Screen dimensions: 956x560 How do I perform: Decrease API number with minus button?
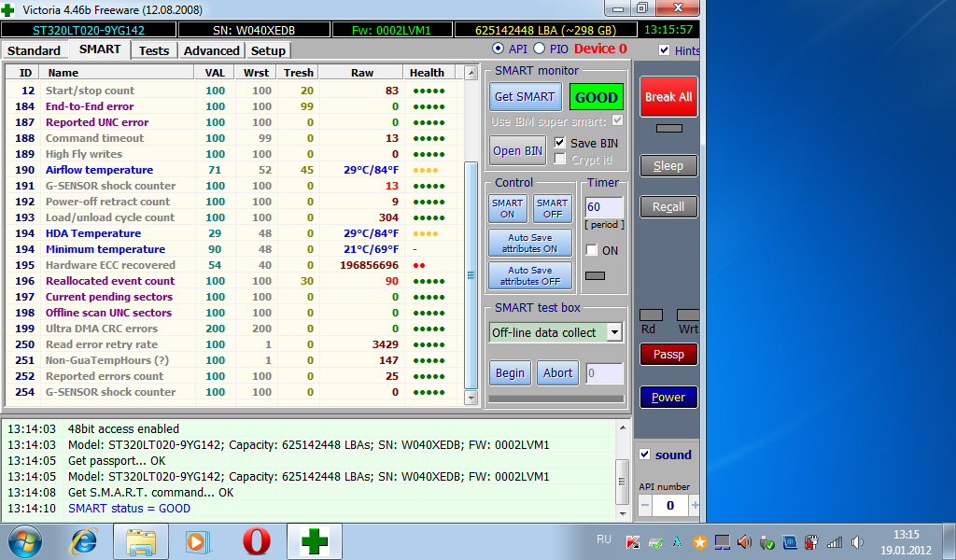[x=645, y=505]
